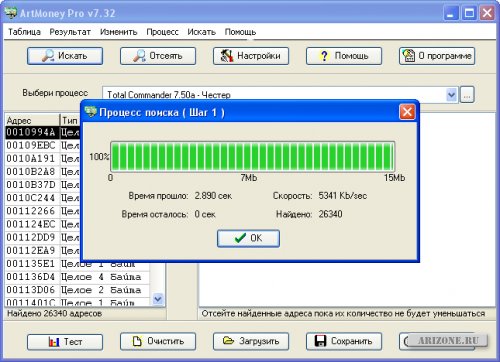Click the chart icon on Тест button
The image size is (500, 362).
point(54,342)
